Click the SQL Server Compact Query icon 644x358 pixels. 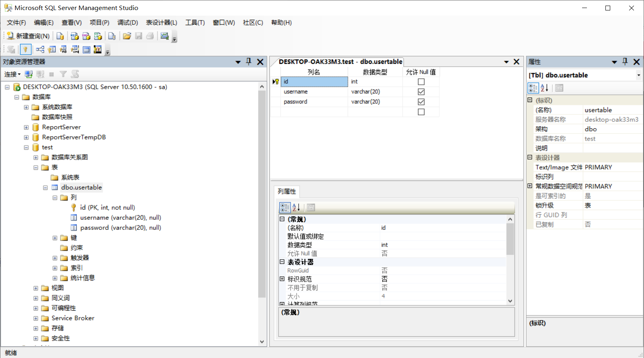click(112, 36)
